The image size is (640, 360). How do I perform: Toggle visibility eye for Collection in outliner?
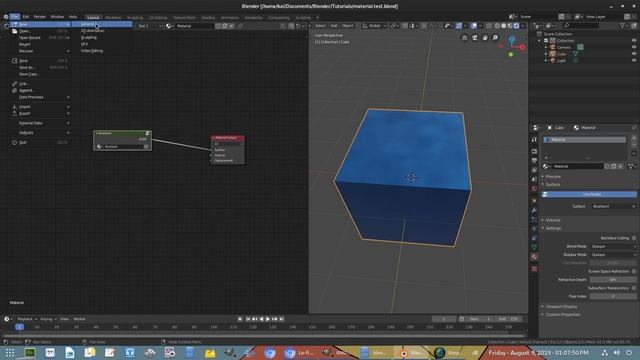coord(634,40)
